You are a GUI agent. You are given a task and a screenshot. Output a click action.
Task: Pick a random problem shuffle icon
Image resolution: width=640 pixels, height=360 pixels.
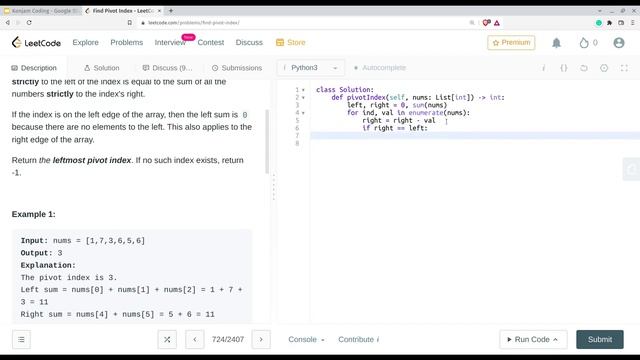point(167,339)
